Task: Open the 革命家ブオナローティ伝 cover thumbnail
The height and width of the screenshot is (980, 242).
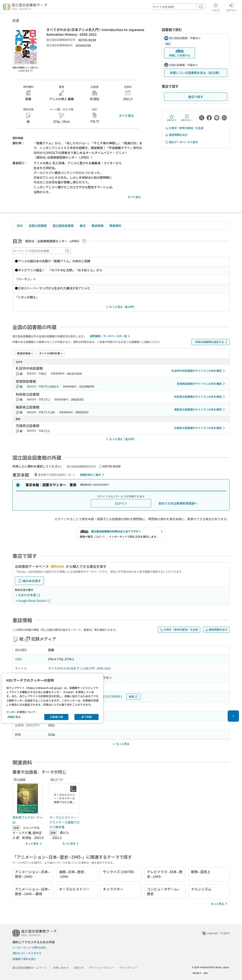Action: click(x=28, y=798)
